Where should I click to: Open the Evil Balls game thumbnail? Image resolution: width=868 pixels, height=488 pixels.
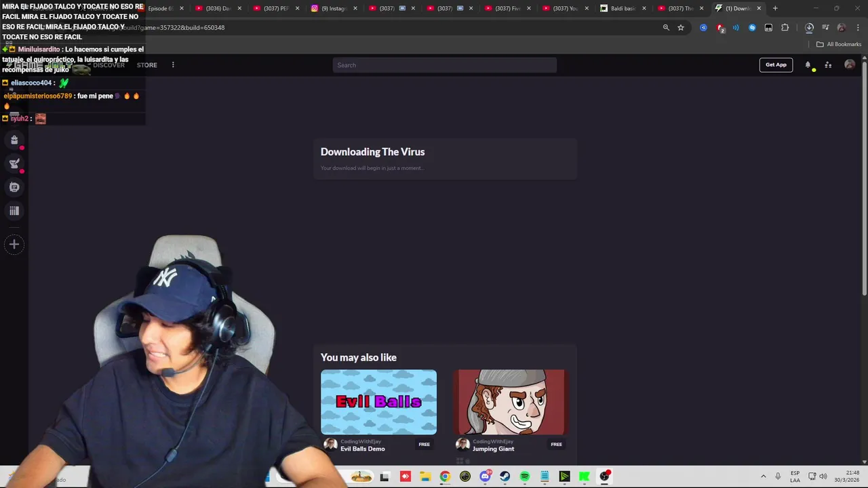click(x=378, y=402)
